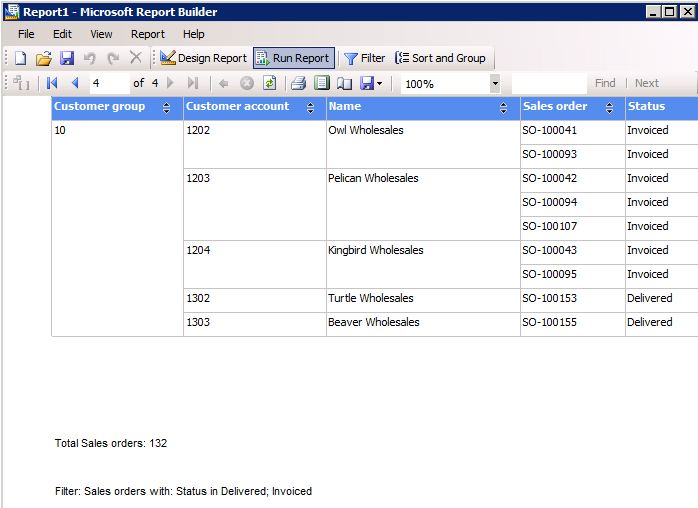Image resolution: width=698 pixels, height=508 pixels.
Task: Refresh the report with green icon
Action: pyautogui.click(x=270, y=83)
